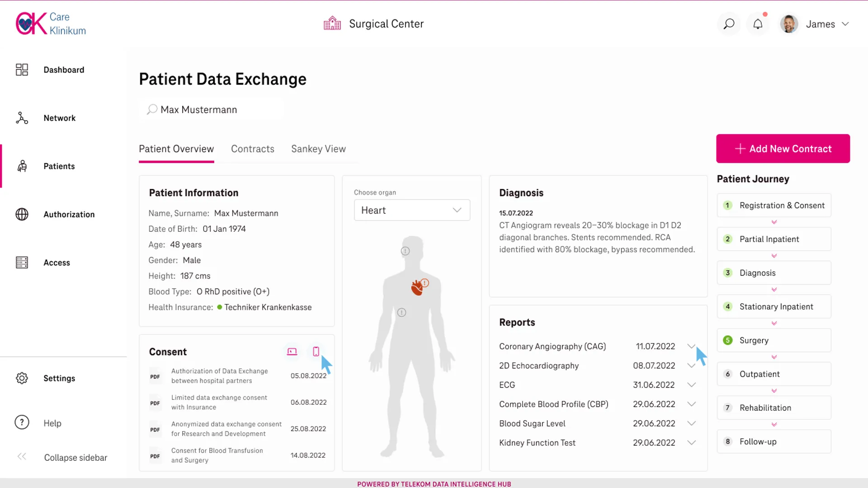This screenshot has height=488, width=868.
Task: Open the search magnifier in header
Action: tap(729, 24)
